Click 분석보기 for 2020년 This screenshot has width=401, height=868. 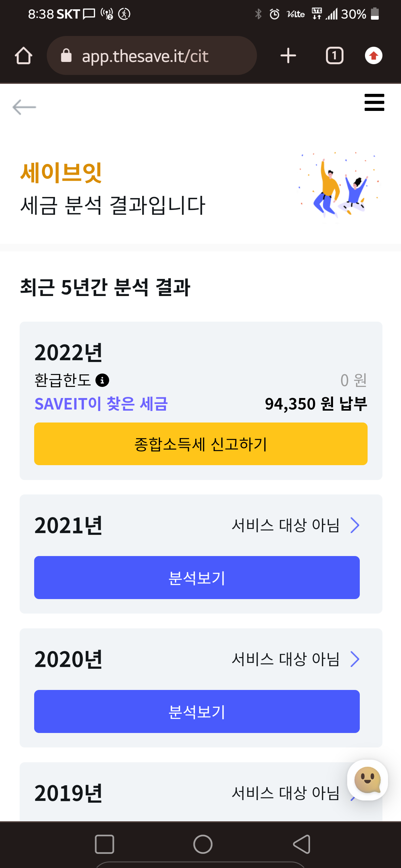(x=197, y=711)
